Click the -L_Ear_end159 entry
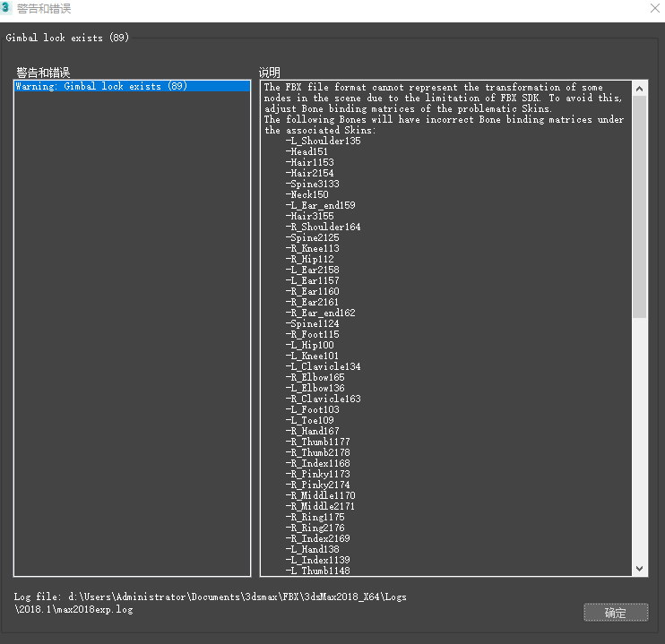 point(321,205)
